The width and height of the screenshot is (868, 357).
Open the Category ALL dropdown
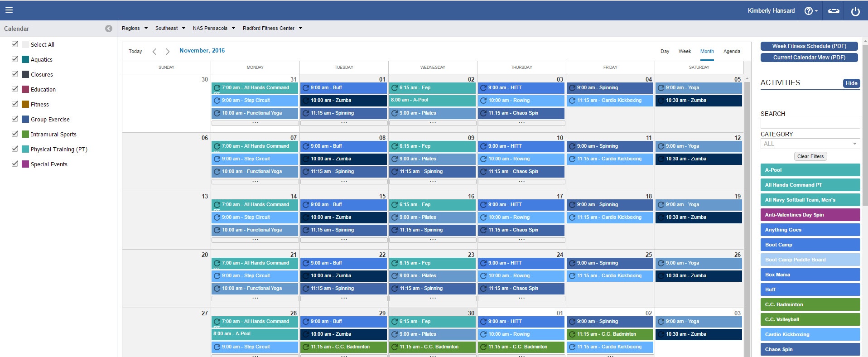[x=810, y=144]
